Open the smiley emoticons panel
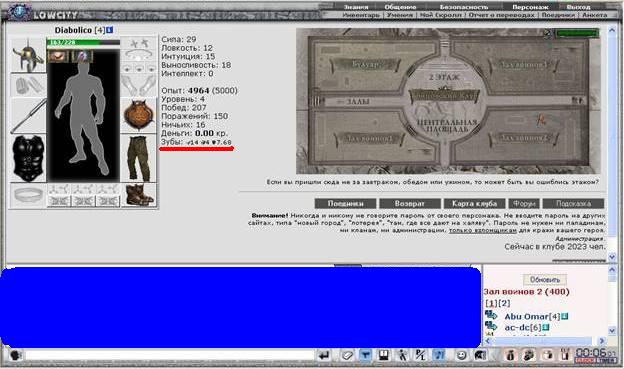Image resolution: width=624 pixels, height=369 pixels. pyautogui.click(x=461, y=355)
